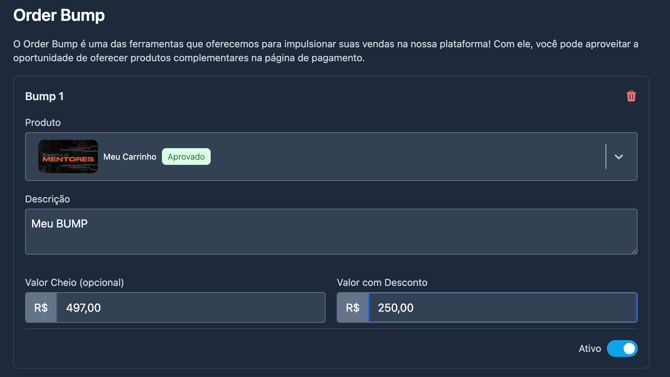
Task: Click the Valor com Desconto label
Action: (x=382, y=283)
